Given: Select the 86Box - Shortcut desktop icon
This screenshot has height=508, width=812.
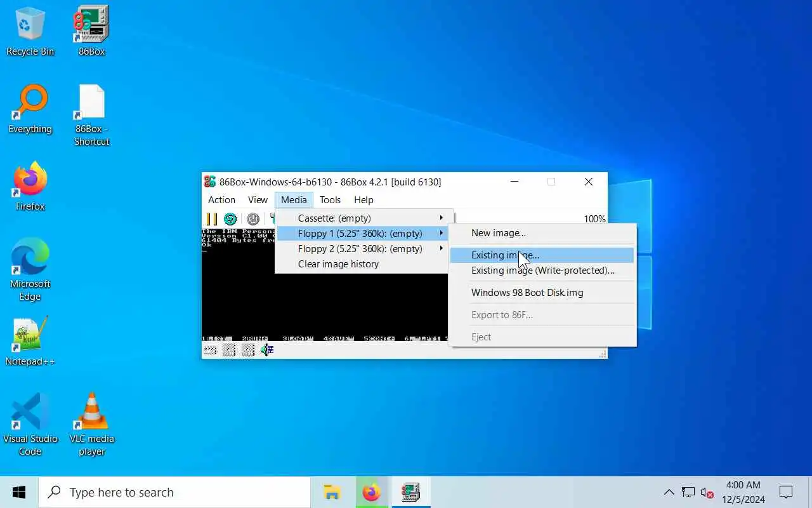Looking at the screenshot, I should point(91,116).
